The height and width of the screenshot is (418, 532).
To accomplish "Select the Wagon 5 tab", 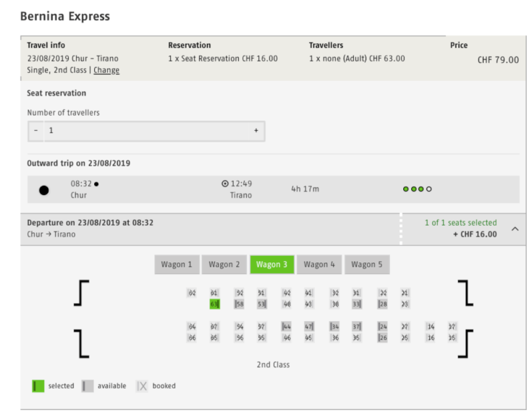I will coord(367,265).
